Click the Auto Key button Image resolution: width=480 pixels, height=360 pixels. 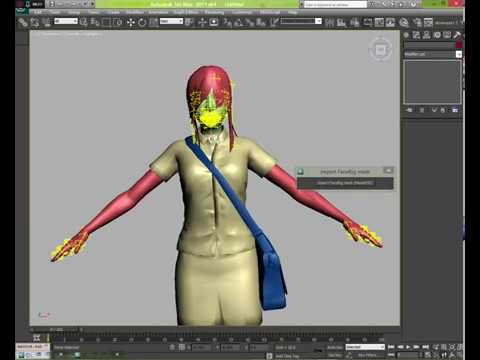pos(335,347)
